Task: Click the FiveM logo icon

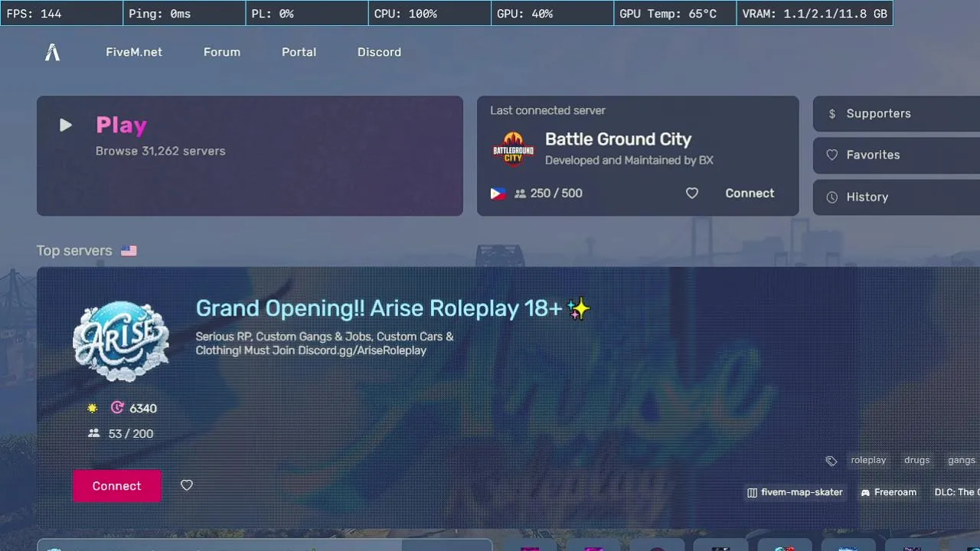Action: [x=52, y=52]
